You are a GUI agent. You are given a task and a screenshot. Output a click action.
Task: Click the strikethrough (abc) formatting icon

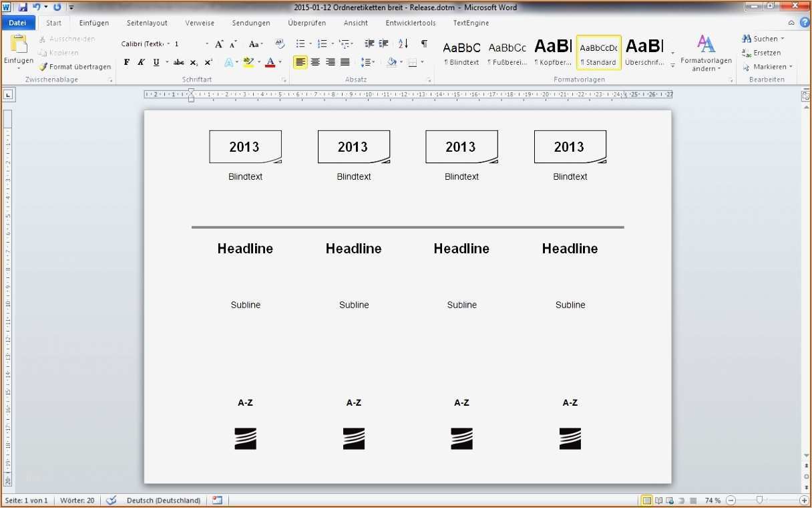[x=178, y=62]
